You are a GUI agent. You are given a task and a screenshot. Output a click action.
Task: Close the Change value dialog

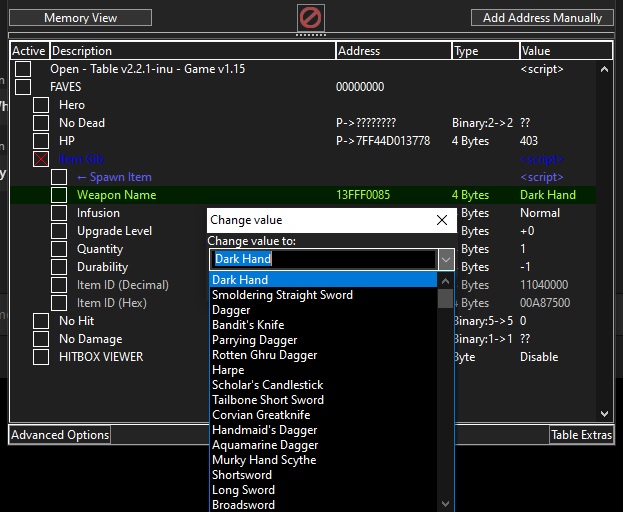(442, 220)
